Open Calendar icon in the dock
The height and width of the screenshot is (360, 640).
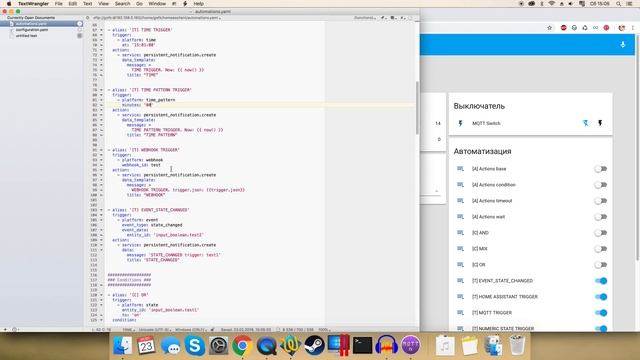(x=146, y=345)
